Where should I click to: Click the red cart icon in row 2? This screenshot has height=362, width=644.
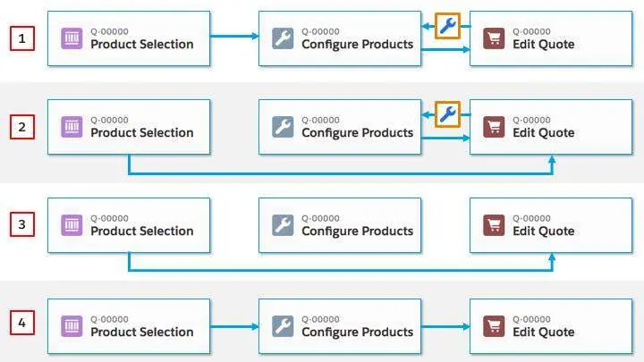tap(494, 126)
